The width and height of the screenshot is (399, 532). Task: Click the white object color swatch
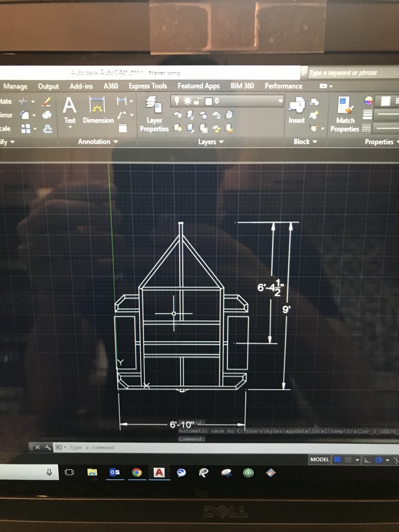tap(386, 101)
